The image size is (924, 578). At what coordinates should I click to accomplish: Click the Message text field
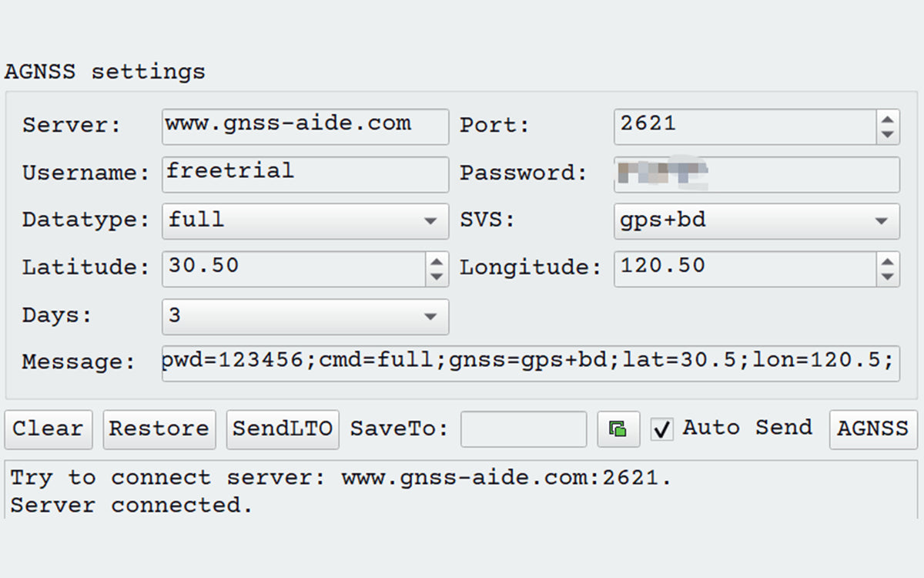530,363
